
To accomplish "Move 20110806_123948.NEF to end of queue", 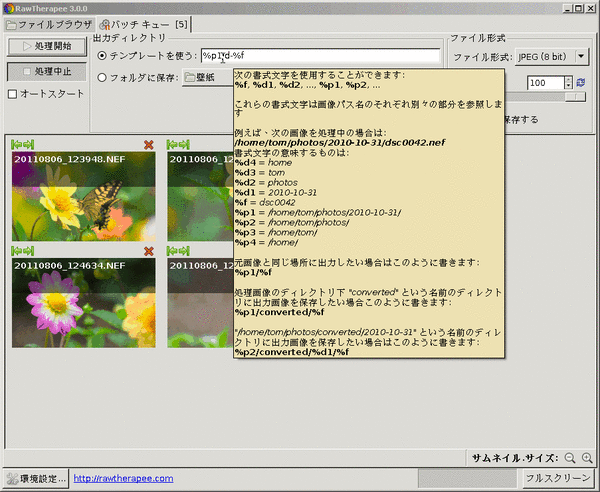I will point(29,145).
